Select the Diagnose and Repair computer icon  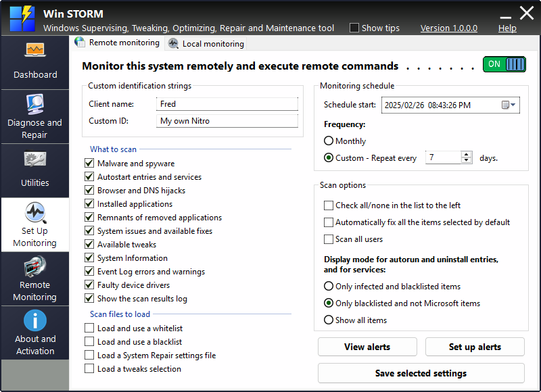tap(34, 101)
